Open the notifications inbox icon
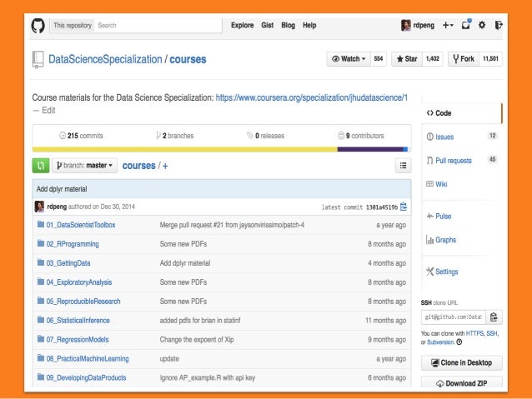The width and height of the screenshot is (532, 399). (x=466, y=25)
